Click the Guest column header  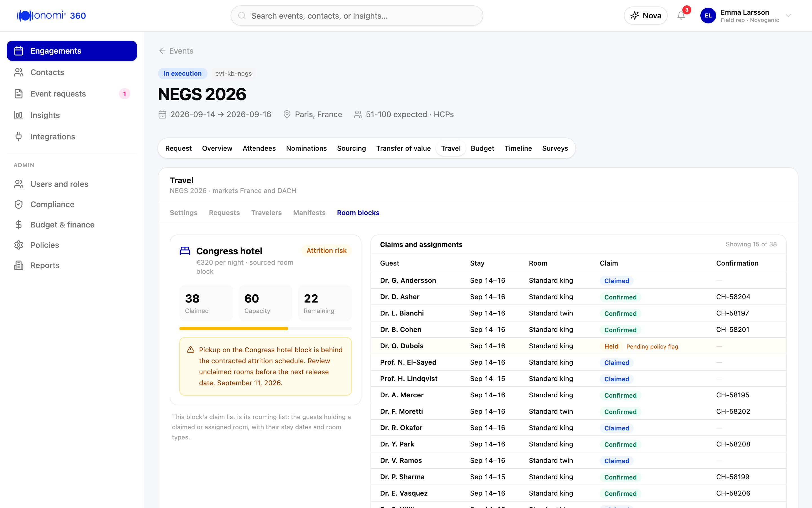[390, 263]
